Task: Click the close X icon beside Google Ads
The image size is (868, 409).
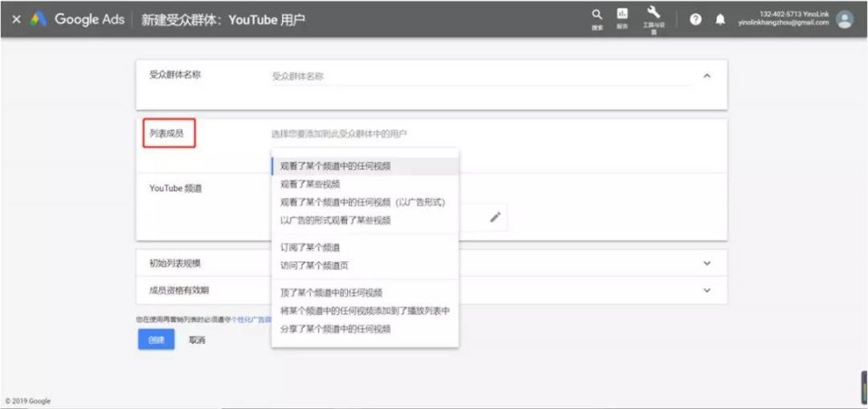Action: 16,19
